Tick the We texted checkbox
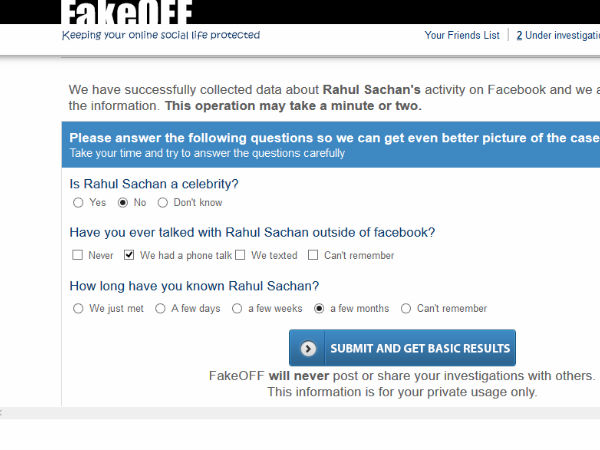This screenshot has height=450, width=600. tap(240, 255)
